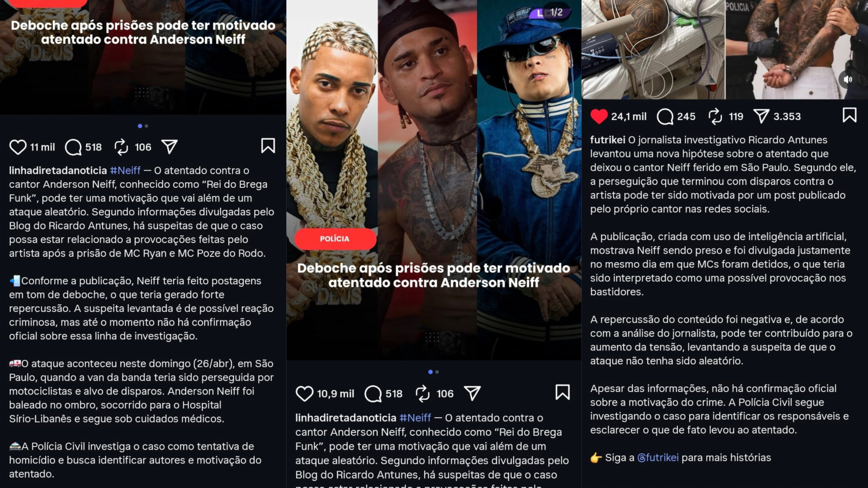
Task: Share futrikei post showing 3.353 sends
Action: tap(761, 116)
